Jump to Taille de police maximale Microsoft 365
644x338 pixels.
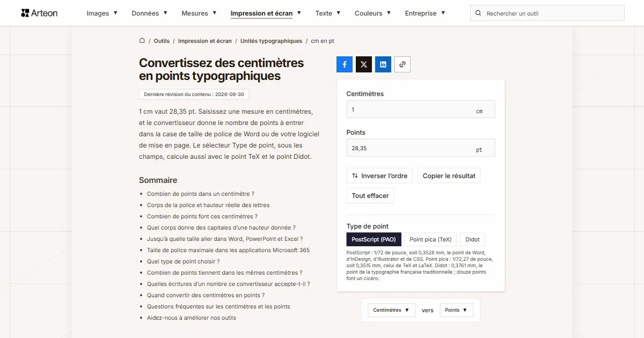tap(228, 250)
